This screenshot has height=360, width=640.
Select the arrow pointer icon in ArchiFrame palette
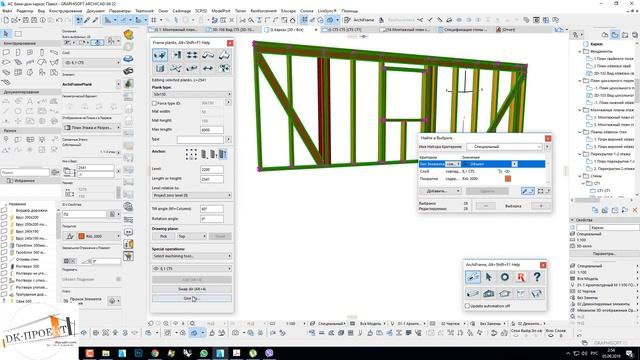tap(489, 277)
